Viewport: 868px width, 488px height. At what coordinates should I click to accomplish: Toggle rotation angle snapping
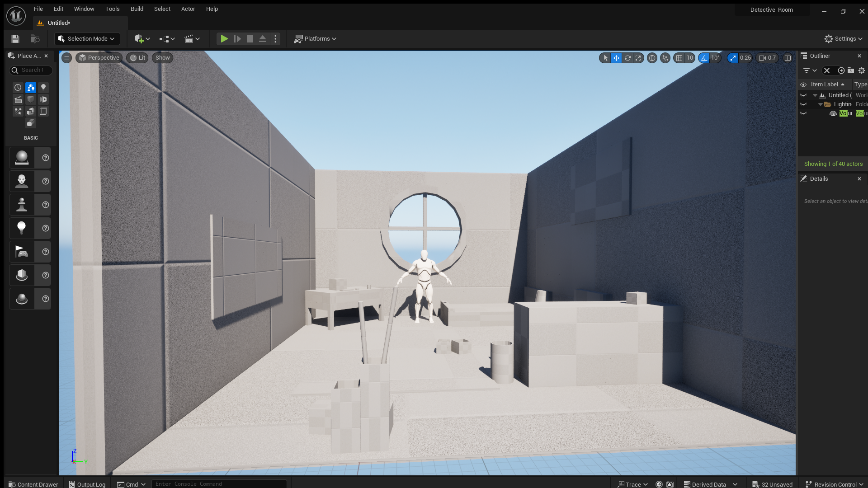[x=704, y=58]
